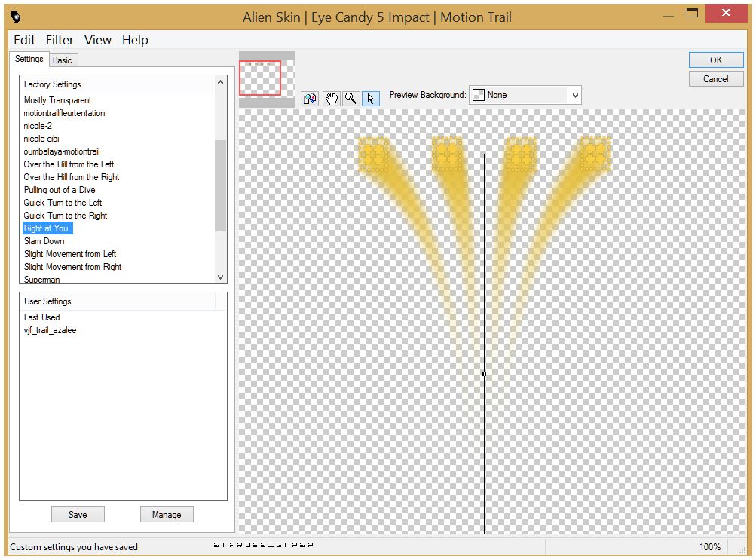Select 'Slight Movement from Right' preset

point(73,267)
